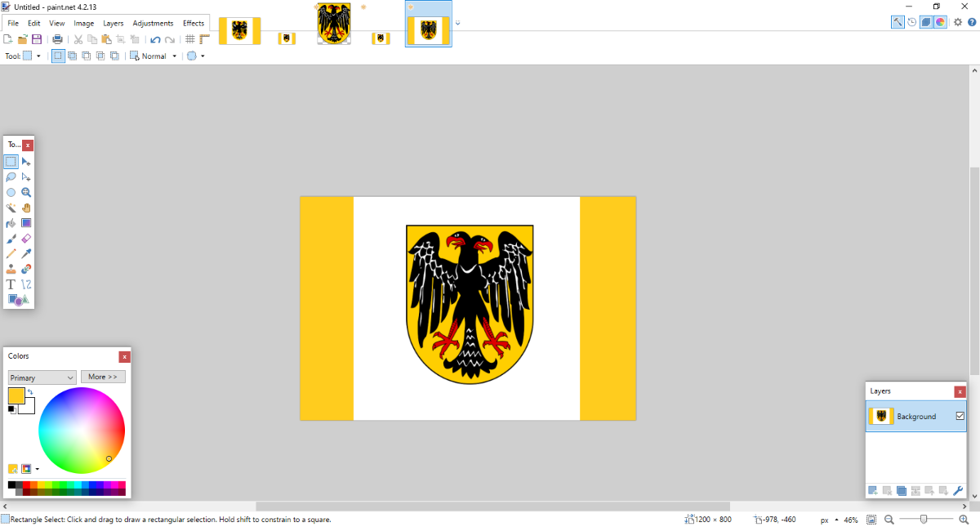Select the Ellipse Select tool
Screen dimensions: 980x527
[x=11, y=192]
